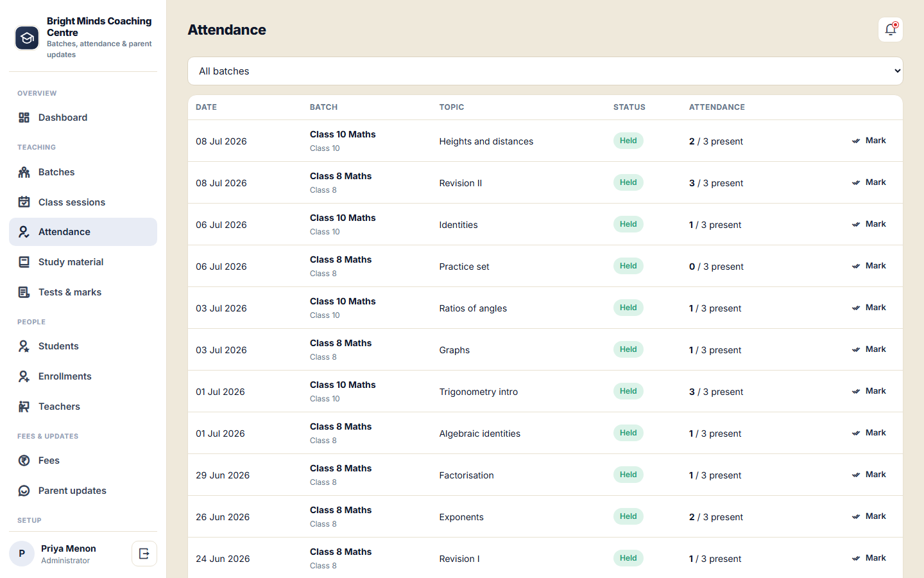The width and height of the screenshot is (924, 578).
Task: Go to Dashboard in the sidebar
Action: tap(83, 118)
